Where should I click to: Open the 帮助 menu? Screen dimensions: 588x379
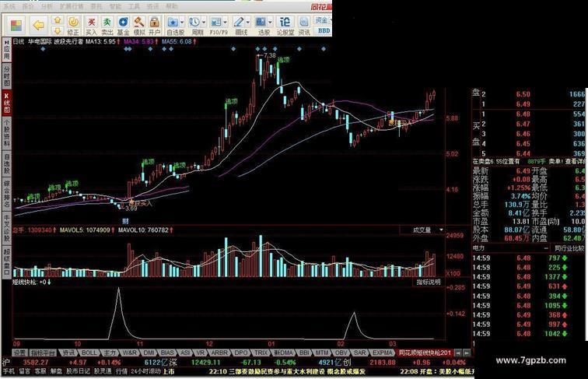point(171,6)
